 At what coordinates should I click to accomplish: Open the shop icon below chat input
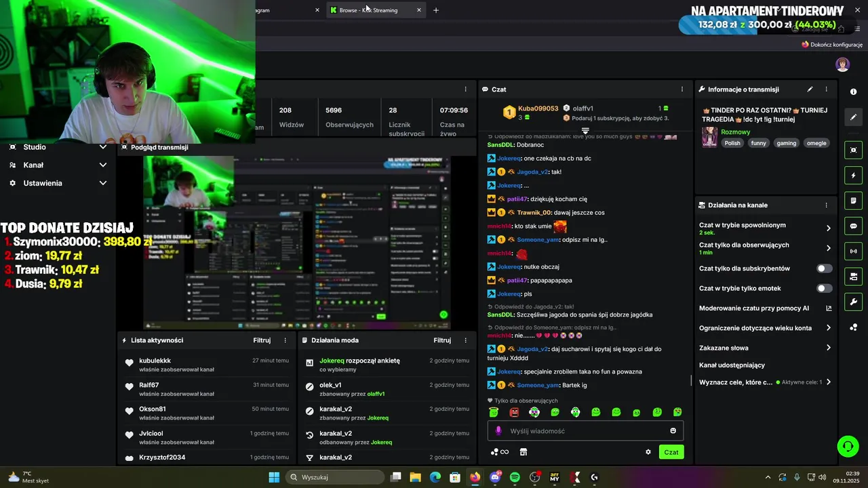(523, 452)
